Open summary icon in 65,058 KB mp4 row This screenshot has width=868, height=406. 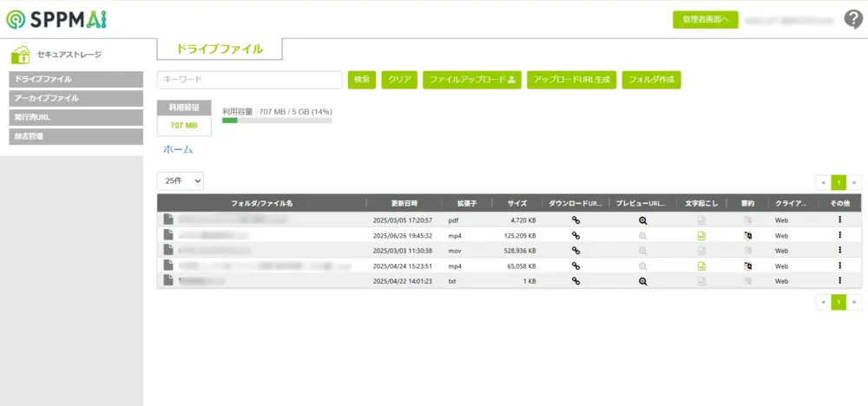tap(748, 266)
